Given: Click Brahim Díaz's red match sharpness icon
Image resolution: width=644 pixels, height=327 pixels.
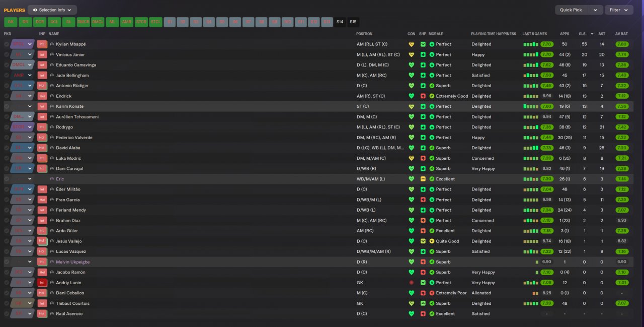Looking at the screenshot, I should (x=423, y=221).
